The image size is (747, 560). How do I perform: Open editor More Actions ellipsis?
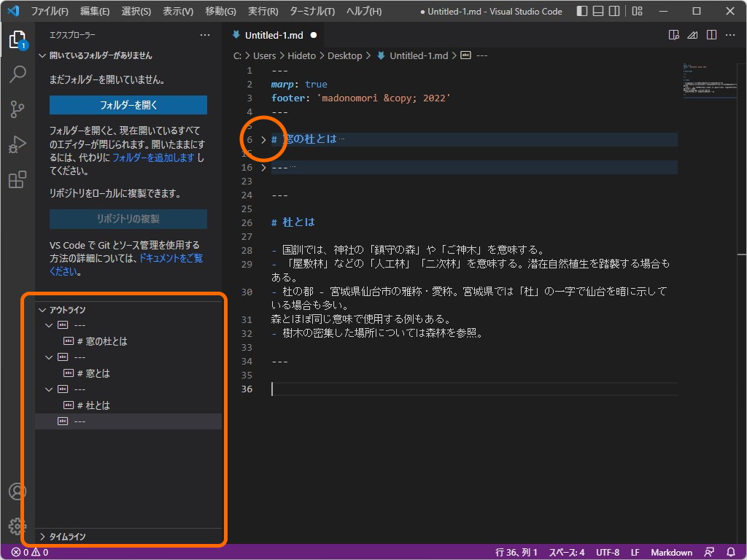point(729,35)
